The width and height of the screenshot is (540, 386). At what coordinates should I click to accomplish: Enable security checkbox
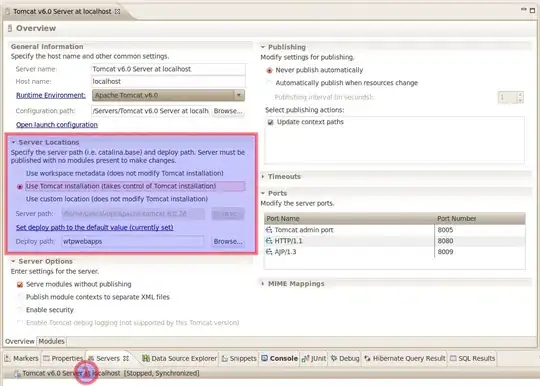(x=20, y=310)
